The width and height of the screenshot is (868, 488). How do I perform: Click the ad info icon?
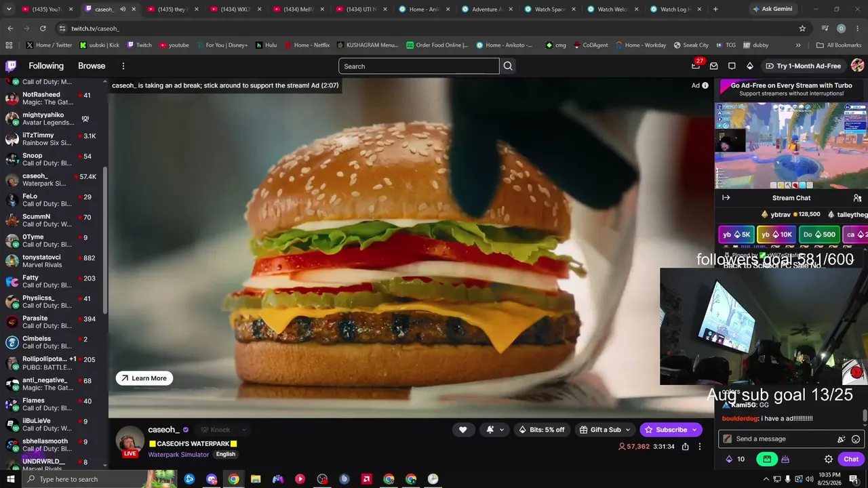click(705, 85)
